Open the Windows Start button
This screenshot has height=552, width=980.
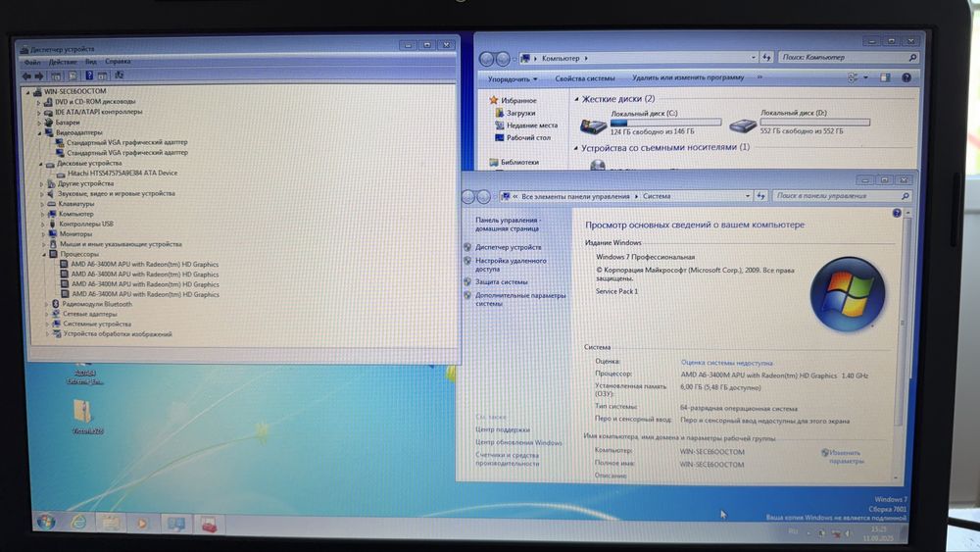click(46, 522)
